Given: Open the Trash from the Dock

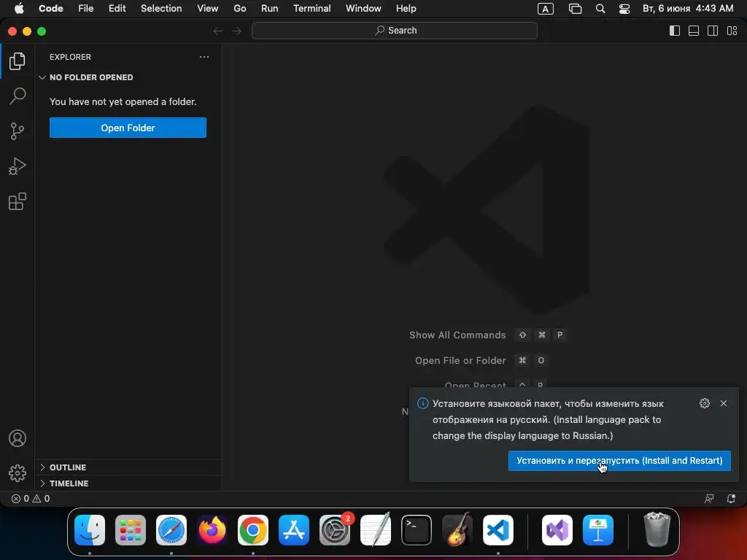Looking at the screenshot, I should 657,530.
